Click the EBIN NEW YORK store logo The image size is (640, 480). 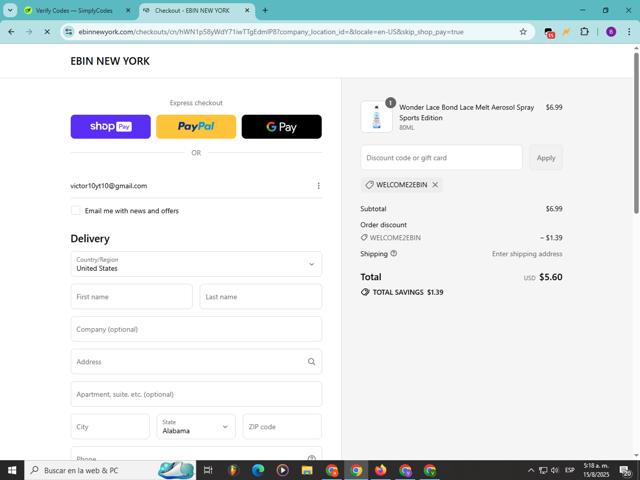[x=110, y=61]
